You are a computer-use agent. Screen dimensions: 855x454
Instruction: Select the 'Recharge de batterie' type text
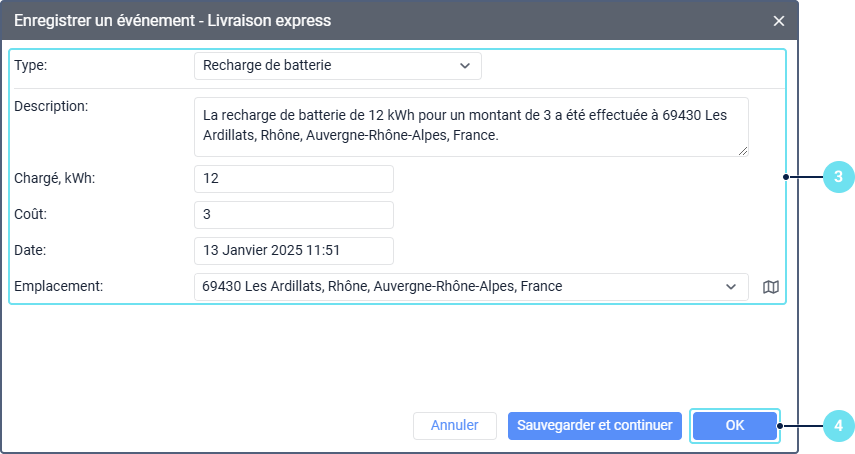pyautogui.click(x=267, y=66)
